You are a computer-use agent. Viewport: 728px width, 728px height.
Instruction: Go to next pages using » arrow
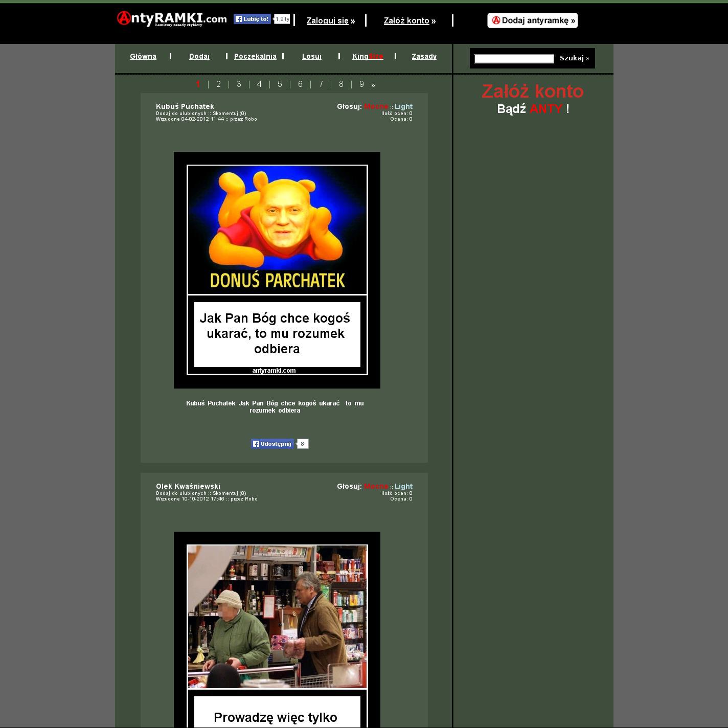(x=373, y=85)
